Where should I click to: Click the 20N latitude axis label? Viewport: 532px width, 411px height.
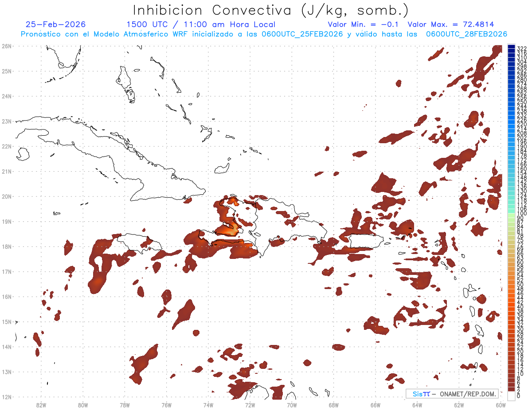7,196
